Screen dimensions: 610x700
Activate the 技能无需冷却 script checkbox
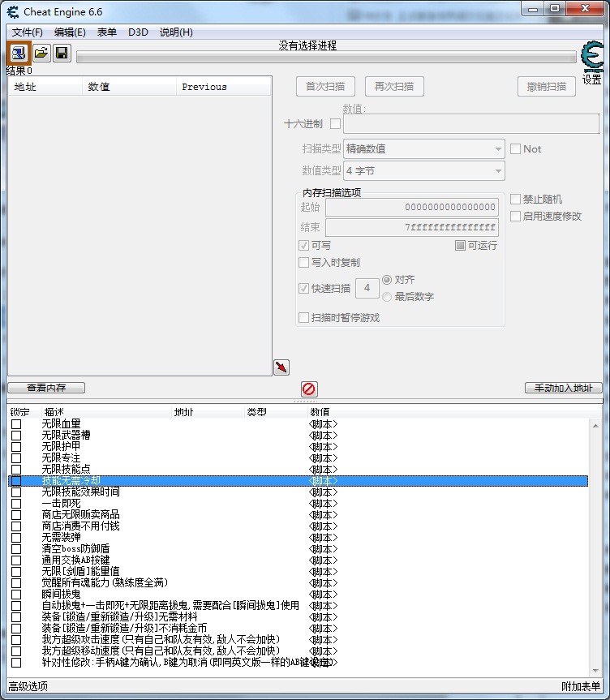coord(16,481)
